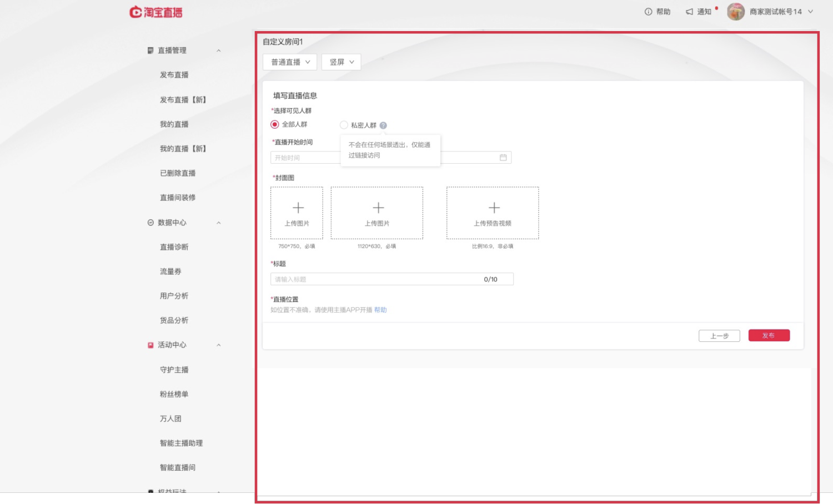The image size is (833, 504).
Task: Go to 我的直播【新】 in sidebar
Action: pyautogui.click(x=184, y=149)
